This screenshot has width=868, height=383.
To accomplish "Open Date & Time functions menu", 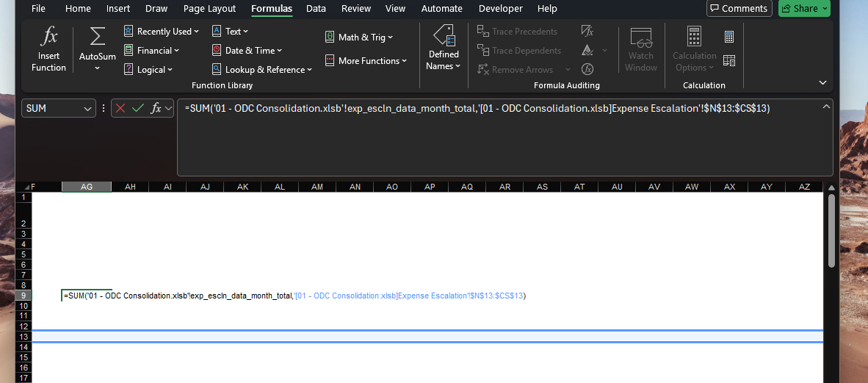I will pyautogui.click(x=247, y=51).
